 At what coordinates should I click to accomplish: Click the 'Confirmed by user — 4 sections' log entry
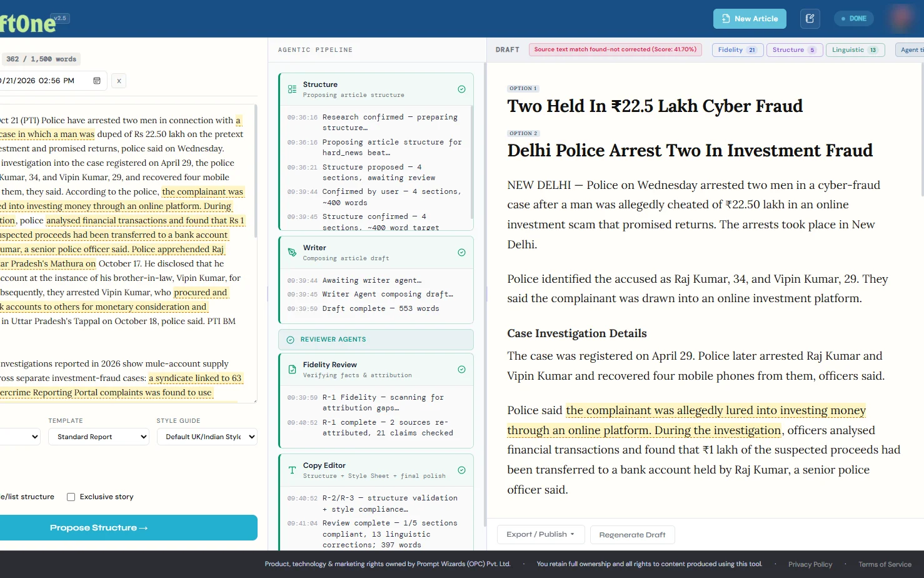(392, 197)
